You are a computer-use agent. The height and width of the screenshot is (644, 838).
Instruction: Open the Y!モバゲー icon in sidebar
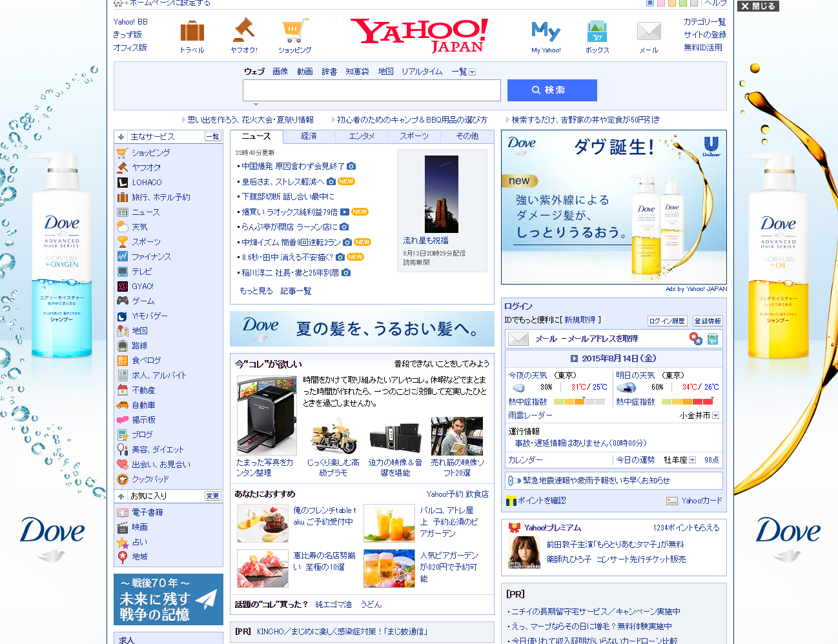pyautogui.click(x=122, y=316)
